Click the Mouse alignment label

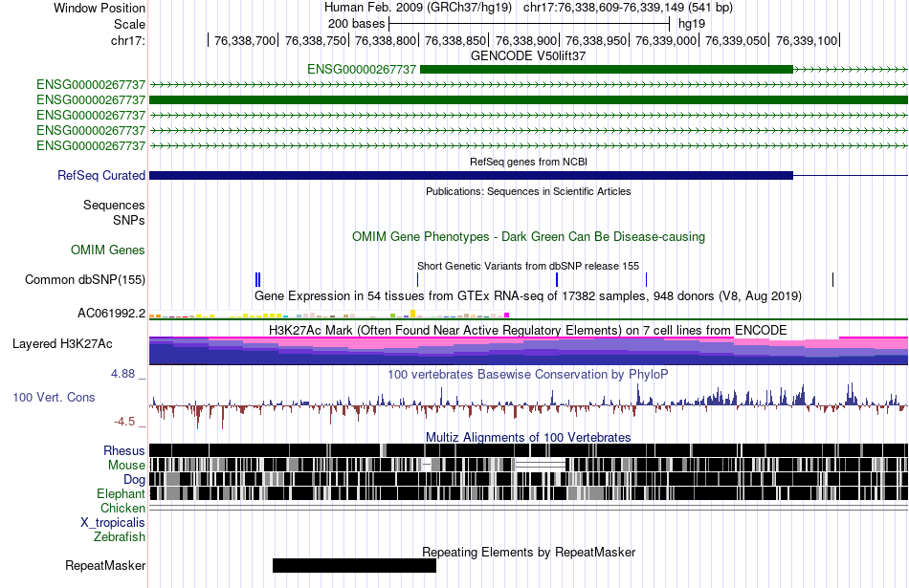[x=126, y=466]
